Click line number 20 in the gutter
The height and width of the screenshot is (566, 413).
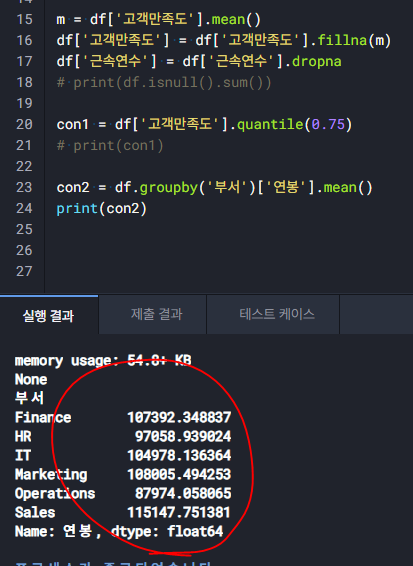(24, 125)
